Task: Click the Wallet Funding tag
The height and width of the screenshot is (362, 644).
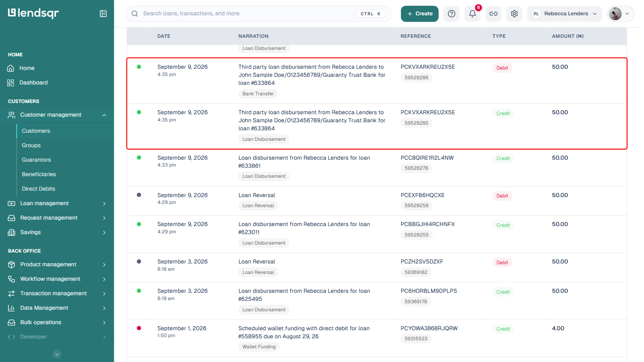Action: tap(259, 347)
